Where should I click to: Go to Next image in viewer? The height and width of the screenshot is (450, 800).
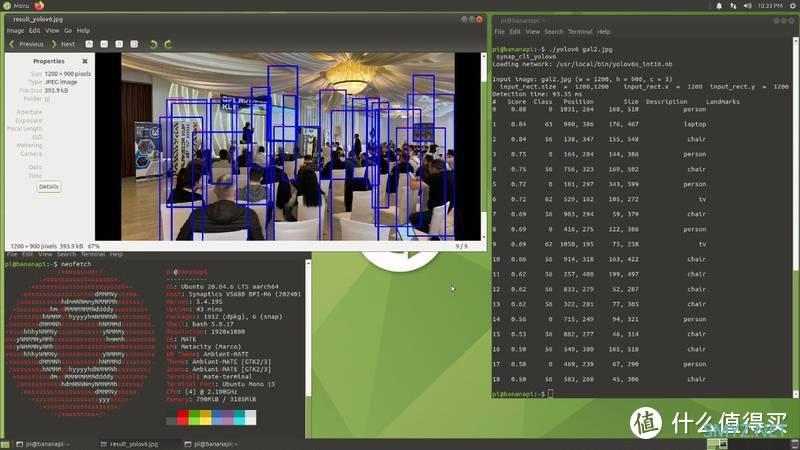(63, 44)
